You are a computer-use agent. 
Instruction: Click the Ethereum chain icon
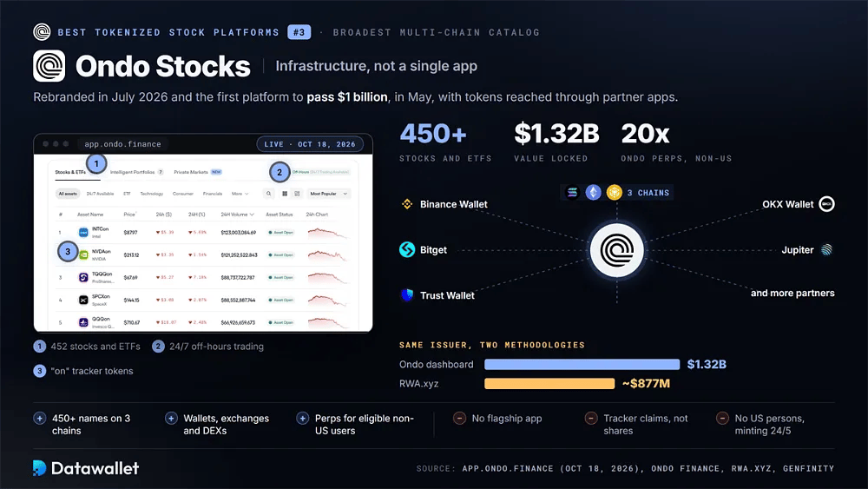tap(594, 192)
